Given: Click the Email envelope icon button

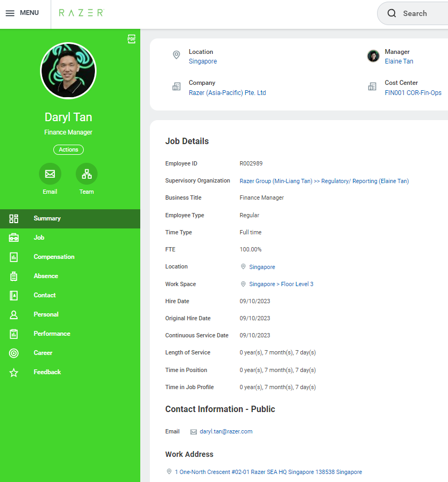Looking at the screenshot, I should point(50,174).
